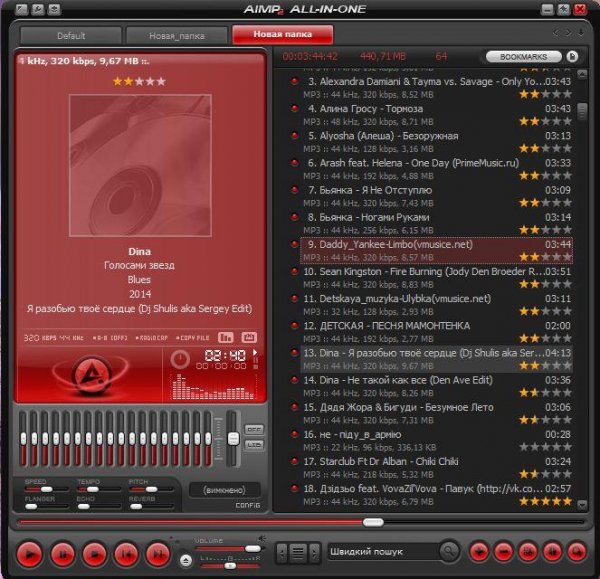Toggle RADIOCAP recording

[152, 338]
